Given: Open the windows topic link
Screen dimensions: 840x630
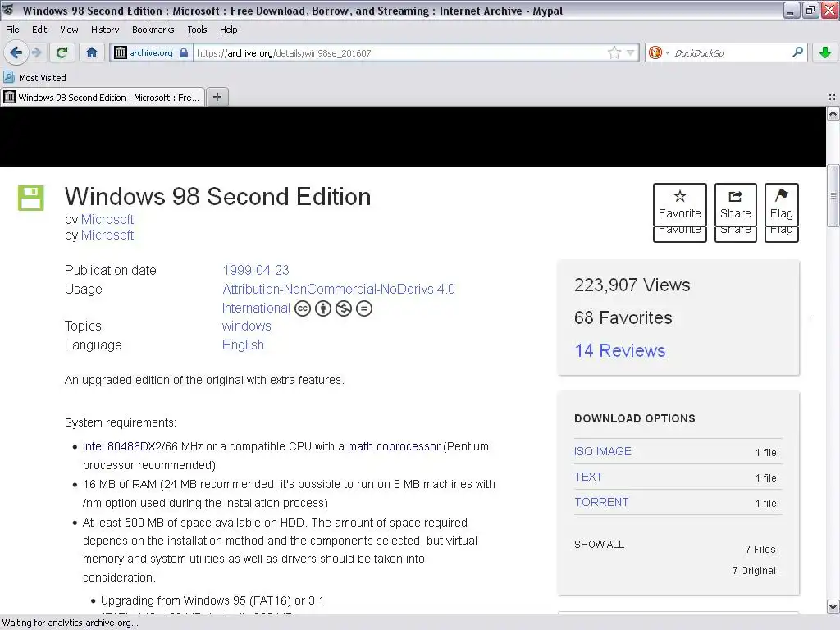Looking at the screenshot, I should [246, 326].
